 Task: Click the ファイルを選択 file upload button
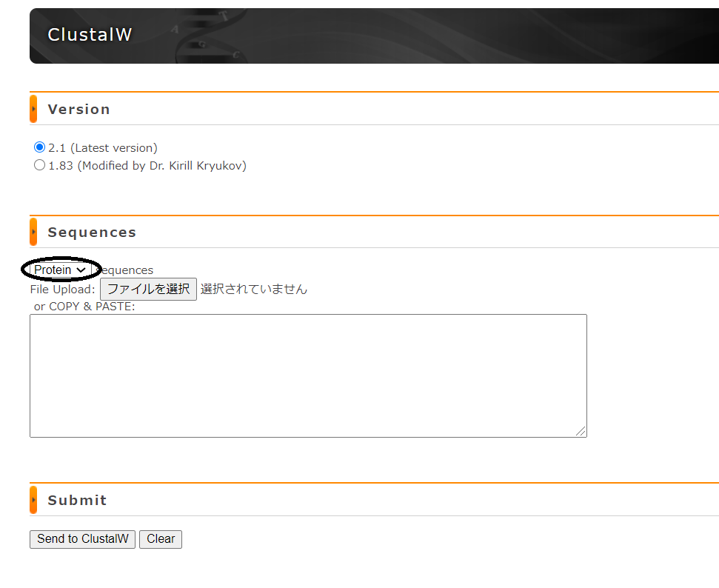[x=148, y=289]
